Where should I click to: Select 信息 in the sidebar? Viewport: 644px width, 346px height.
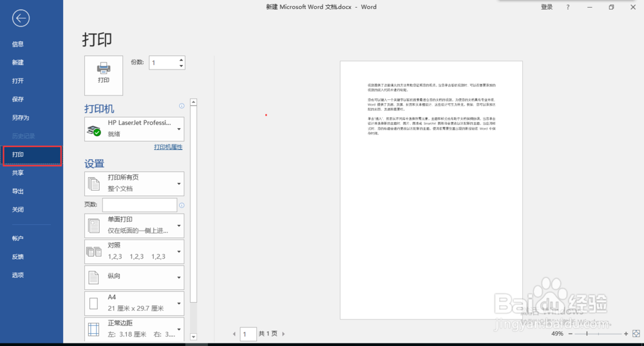(x=17, y=44)
